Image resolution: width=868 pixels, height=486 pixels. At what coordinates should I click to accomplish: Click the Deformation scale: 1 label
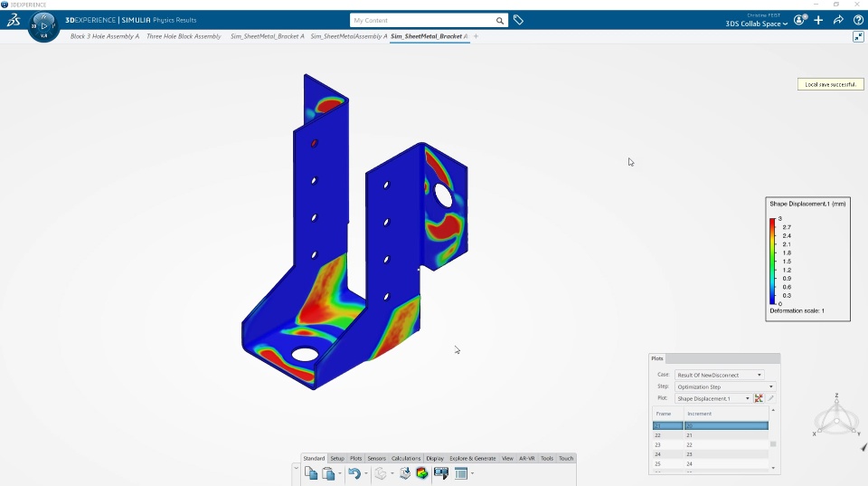tap(797, 311)
